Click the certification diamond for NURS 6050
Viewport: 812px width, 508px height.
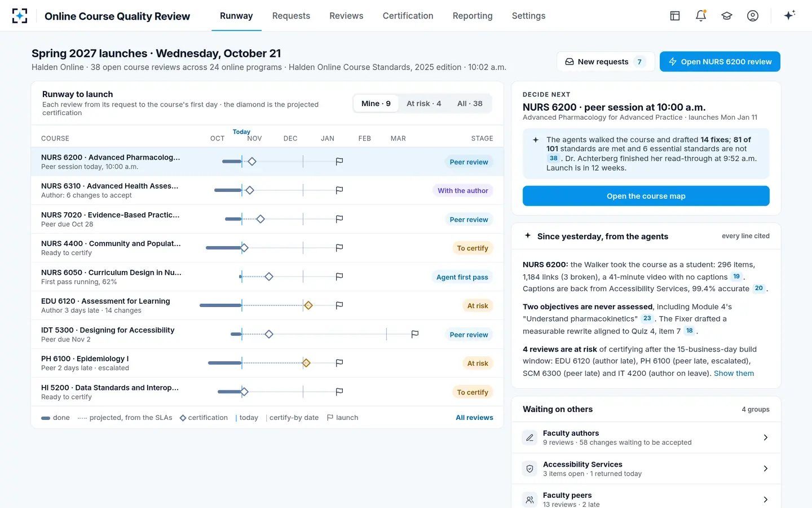click(x=269, y=277)
